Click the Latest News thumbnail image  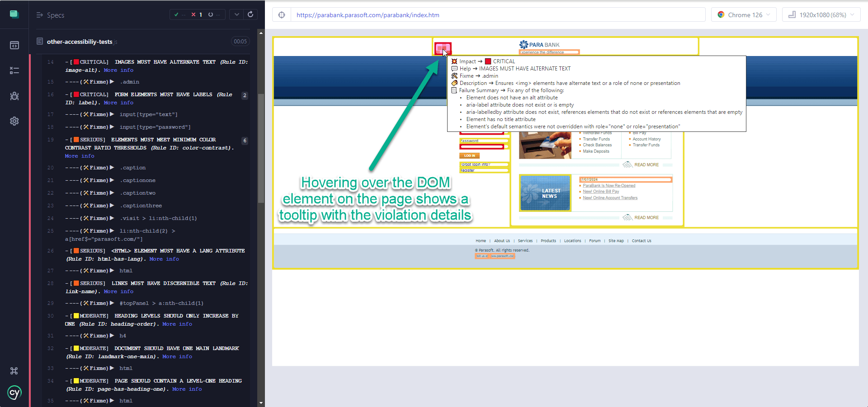click(x=545, y=193)
